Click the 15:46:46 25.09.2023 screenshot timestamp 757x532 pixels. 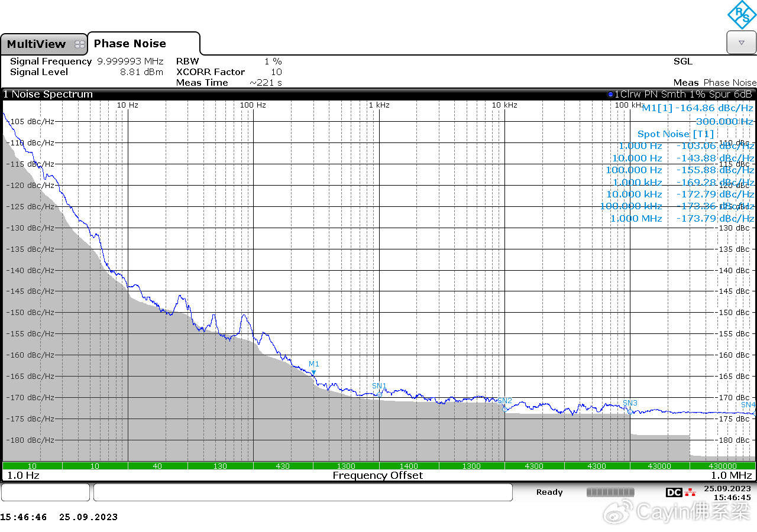coord(59,517)
